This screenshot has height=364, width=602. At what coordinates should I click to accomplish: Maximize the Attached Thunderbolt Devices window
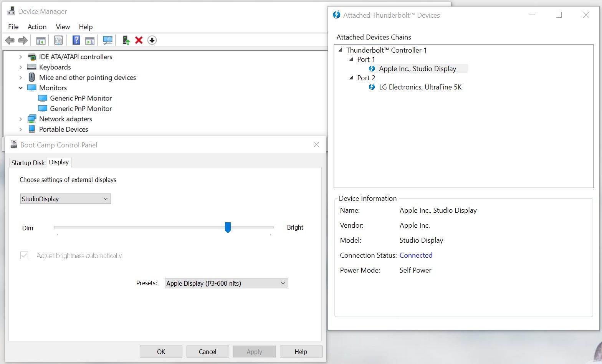559,15
